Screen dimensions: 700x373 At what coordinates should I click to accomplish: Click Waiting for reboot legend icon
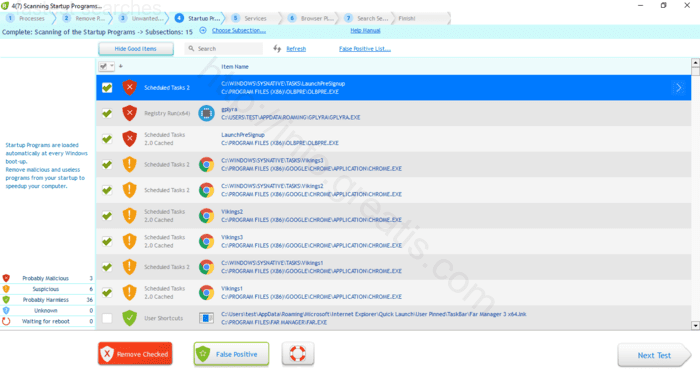6,321
